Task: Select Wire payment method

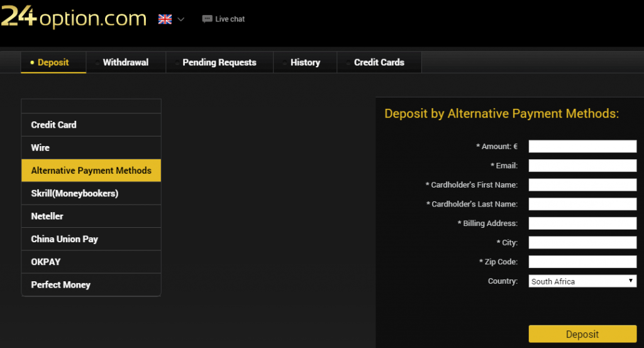Action: click(x=91, y=147)
